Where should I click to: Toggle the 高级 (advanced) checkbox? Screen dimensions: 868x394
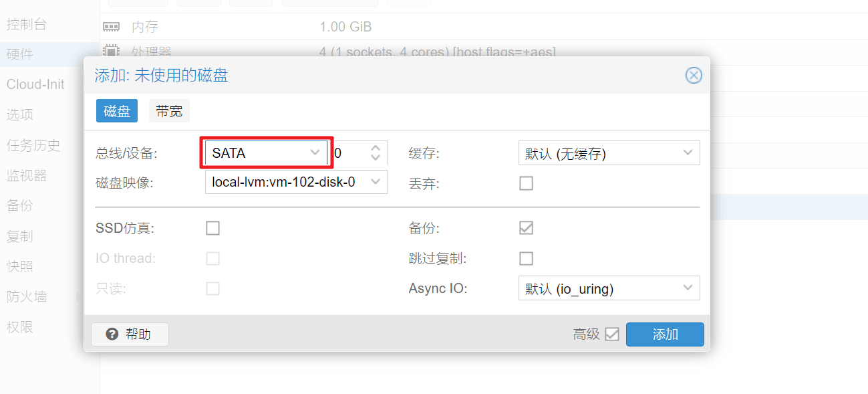click(x=611, y=334)
